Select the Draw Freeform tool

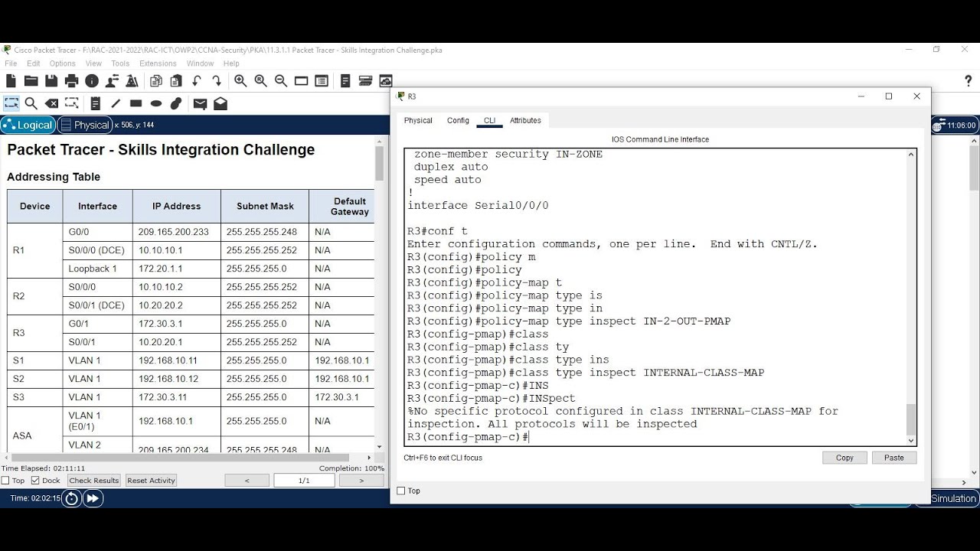pos(176,103)
